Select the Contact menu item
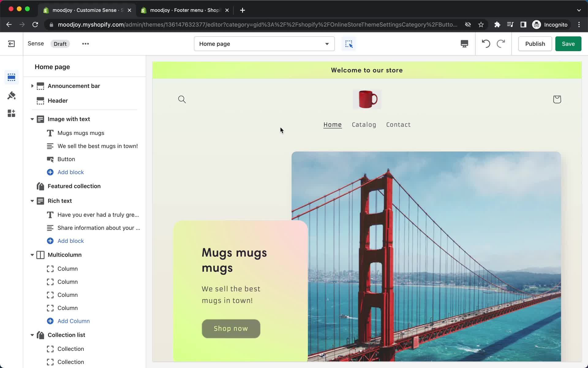 [398, 124]
